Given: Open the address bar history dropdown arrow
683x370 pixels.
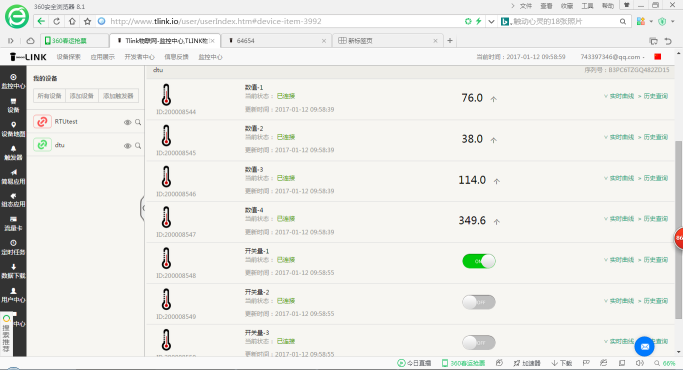Looking at the screenshot, I should coord(491,21).
